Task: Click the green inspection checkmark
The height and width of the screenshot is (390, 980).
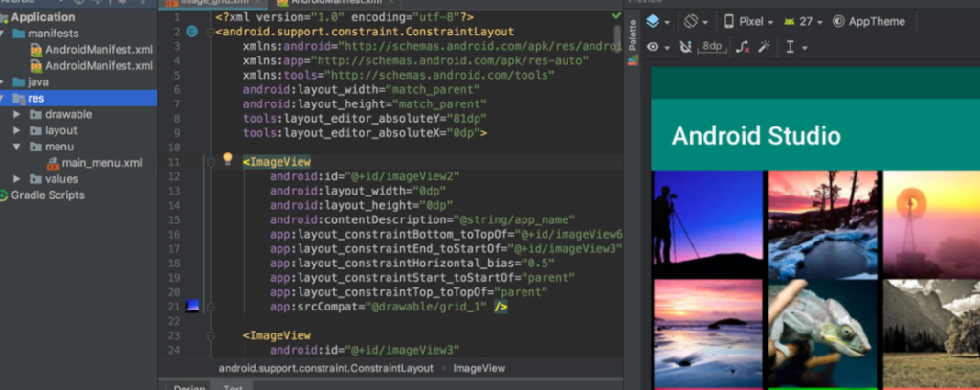Action: 617,15
